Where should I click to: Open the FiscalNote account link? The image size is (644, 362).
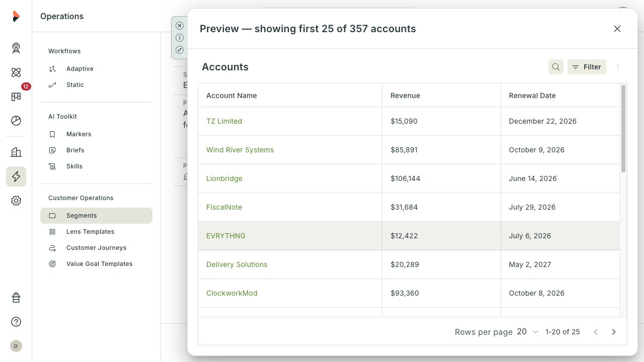[224, 207]
